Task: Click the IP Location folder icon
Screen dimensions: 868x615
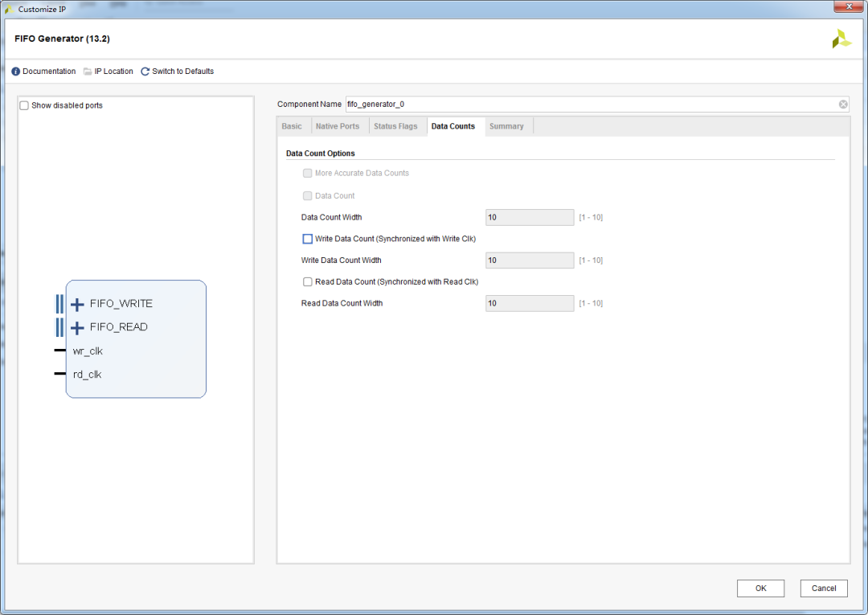Action: pyautogui.click(x=88, y=72)
